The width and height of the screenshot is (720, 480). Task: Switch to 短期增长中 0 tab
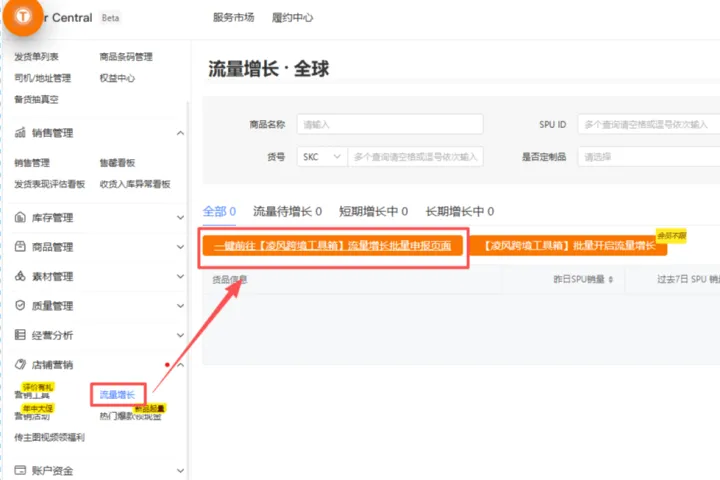(x=373, y=211)
